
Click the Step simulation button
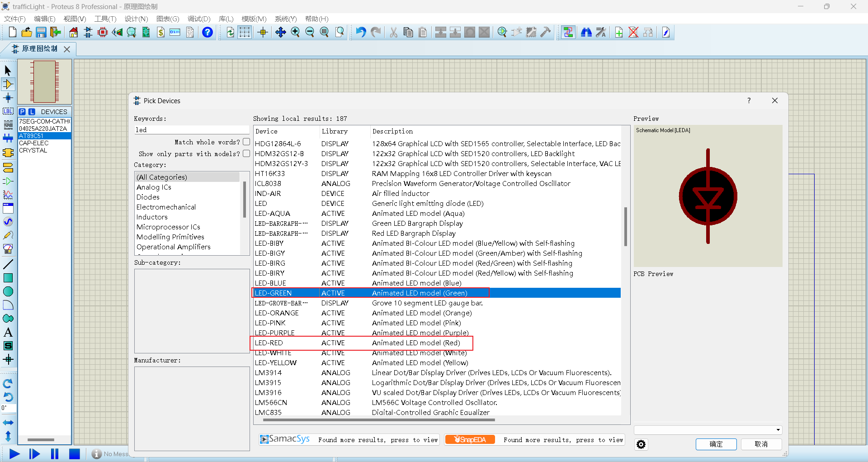pos(34,454)
